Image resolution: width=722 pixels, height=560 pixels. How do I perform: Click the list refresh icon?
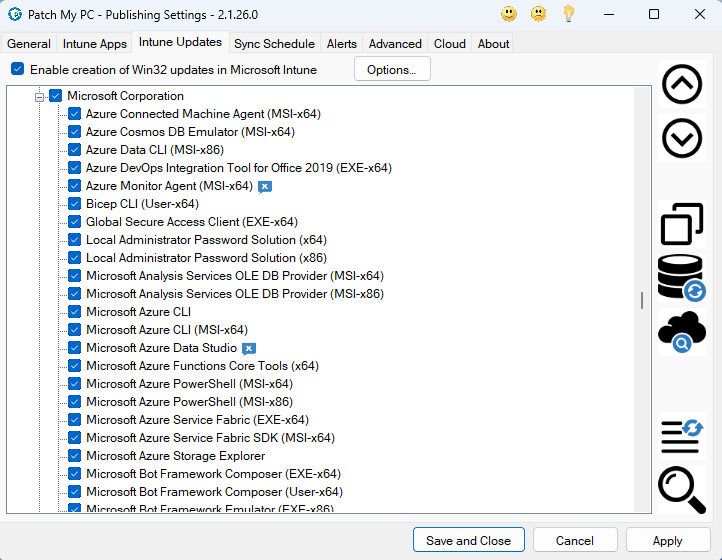pos(681,436)
